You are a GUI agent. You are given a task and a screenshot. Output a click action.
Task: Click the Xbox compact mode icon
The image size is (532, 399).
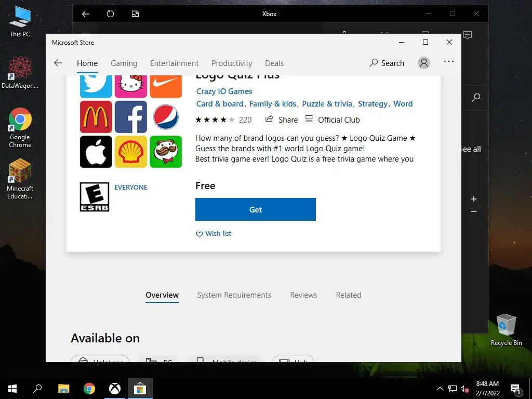(x=136, y=14)
